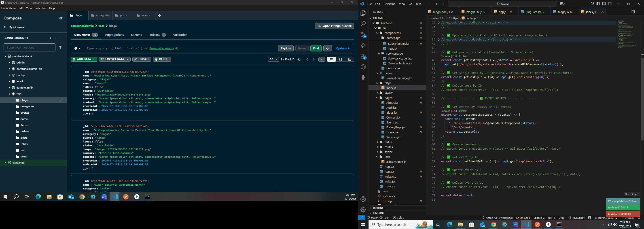
Task: Open ADD DATA dropdown
Action: coord(84,59)
